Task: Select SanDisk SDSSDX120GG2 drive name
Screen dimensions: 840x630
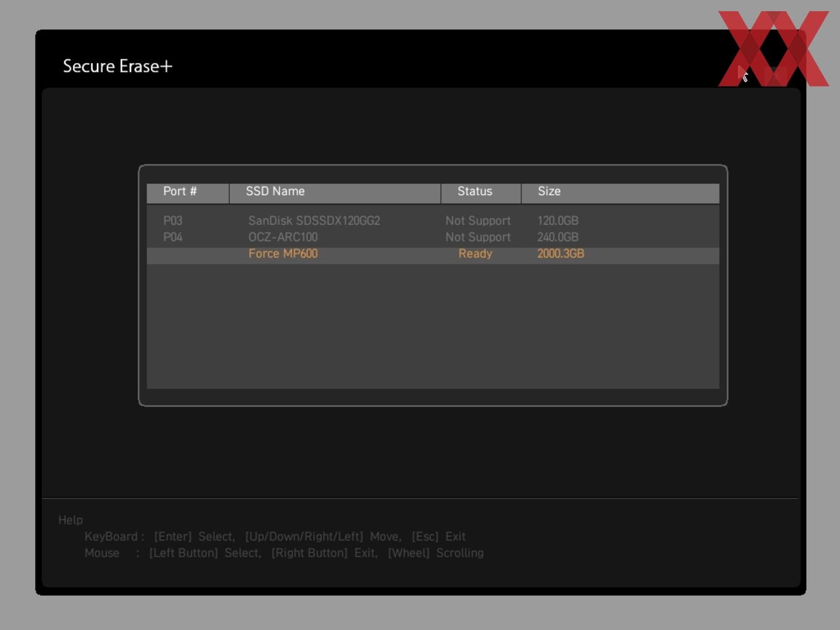Action: (314, 220)
